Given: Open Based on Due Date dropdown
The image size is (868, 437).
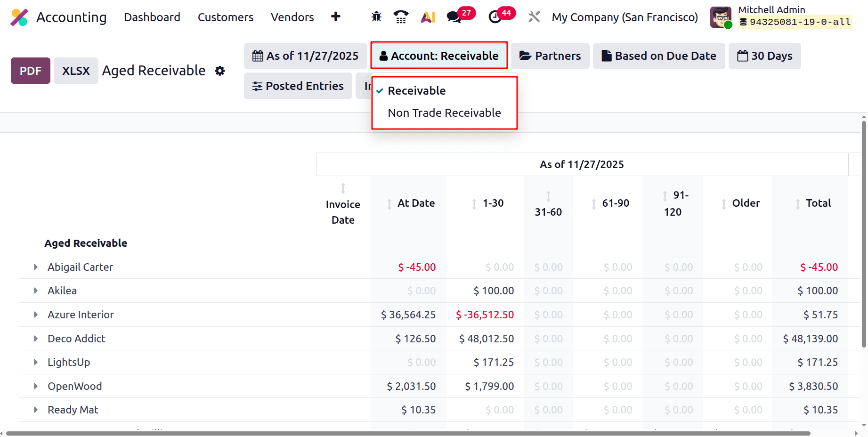Looking at the screenshot, I should click(659, 56).
